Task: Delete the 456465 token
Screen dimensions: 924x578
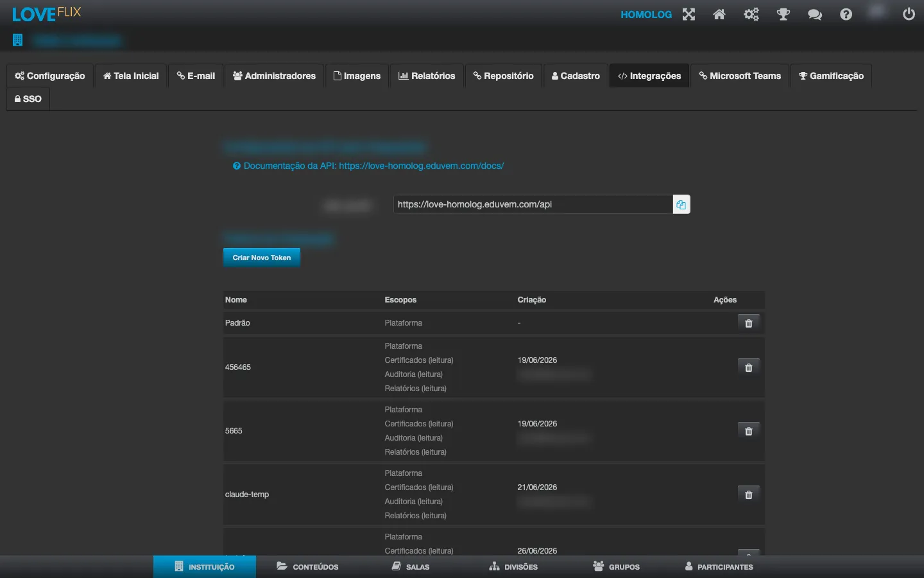Action: (x=748, y=367)
